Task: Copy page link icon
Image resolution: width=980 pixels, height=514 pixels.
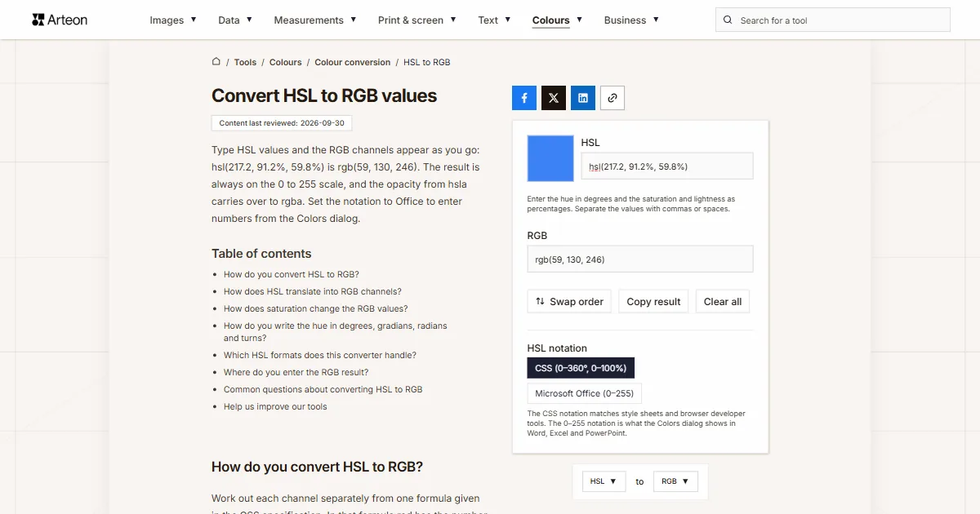Action: pos(612,98)
